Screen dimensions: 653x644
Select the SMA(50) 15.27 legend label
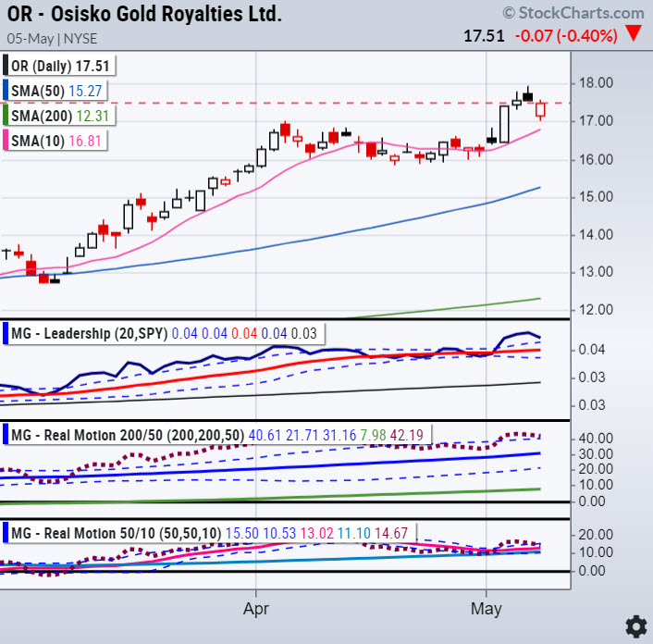tap(56, 91)
